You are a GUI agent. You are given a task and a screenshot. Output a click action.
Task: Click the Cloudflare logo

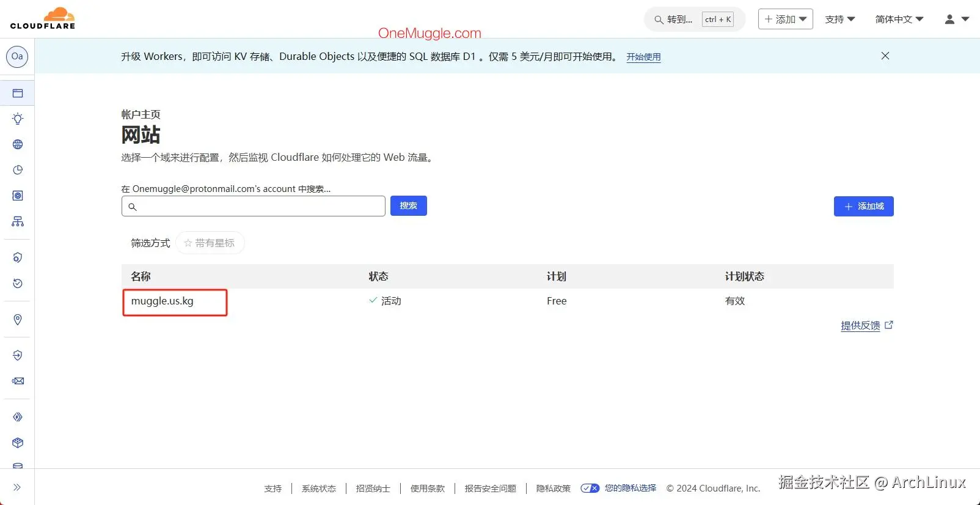(x=43, y=18)
